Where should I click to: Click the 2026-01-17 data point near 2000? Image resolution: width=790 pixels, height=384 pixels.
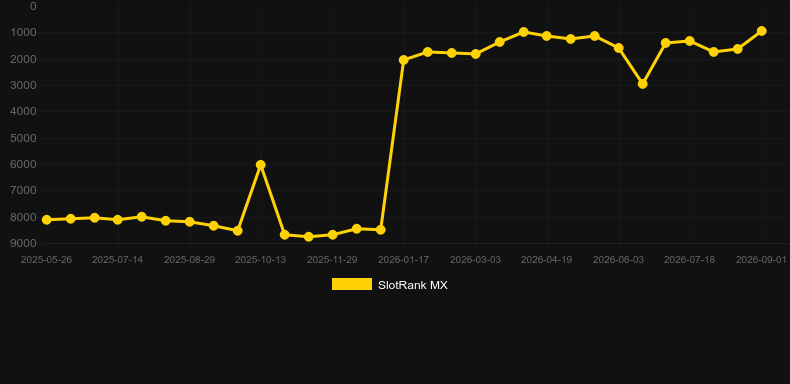(x=404, y=60)
